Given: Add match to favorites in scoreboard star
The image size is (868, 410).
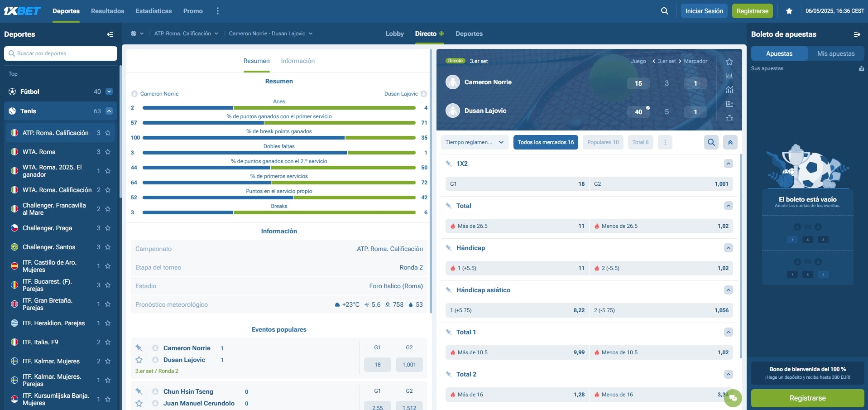Looking at the screenshot, I should coord(729,62).
